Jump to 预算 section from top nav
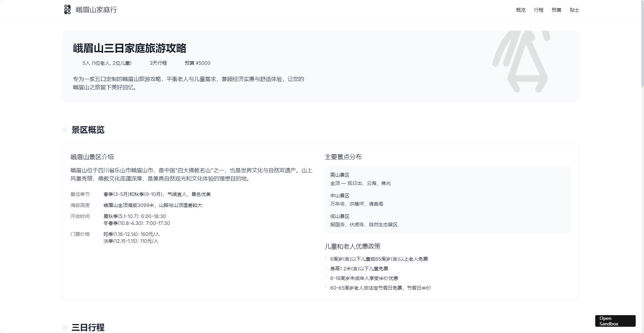Screen dimensions: 644x333 coord(556,10)
